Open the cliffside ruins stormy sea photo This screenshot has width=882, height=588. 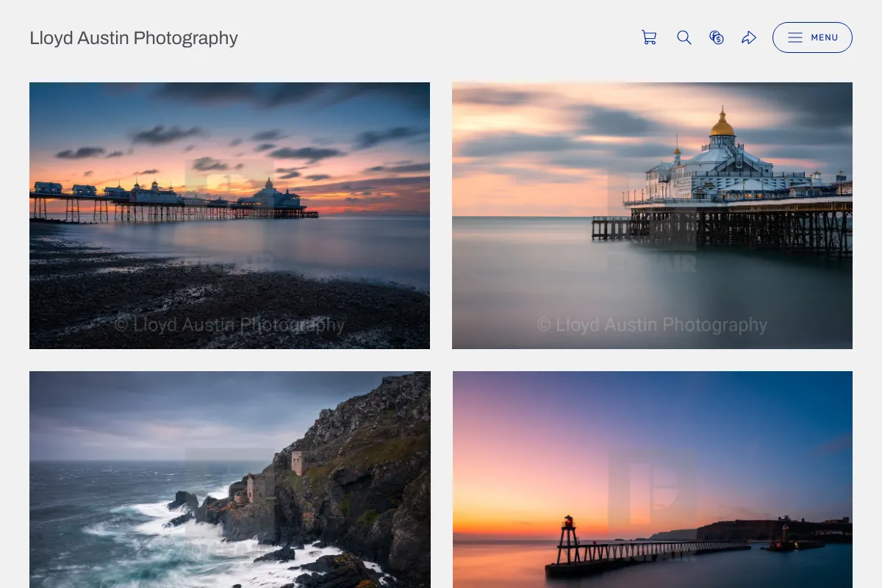(229, 479)
